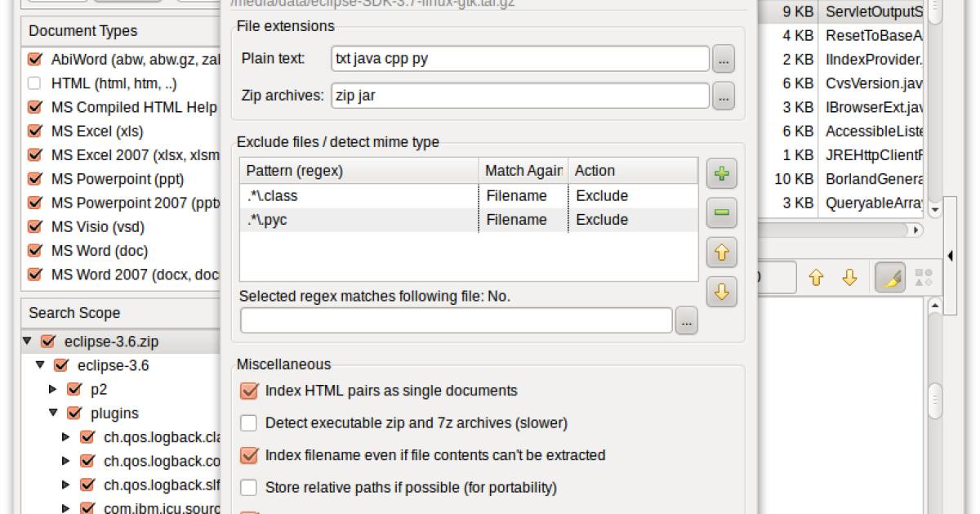
Task: Enable the HTML document type checkbox
Action: point(34,83)
